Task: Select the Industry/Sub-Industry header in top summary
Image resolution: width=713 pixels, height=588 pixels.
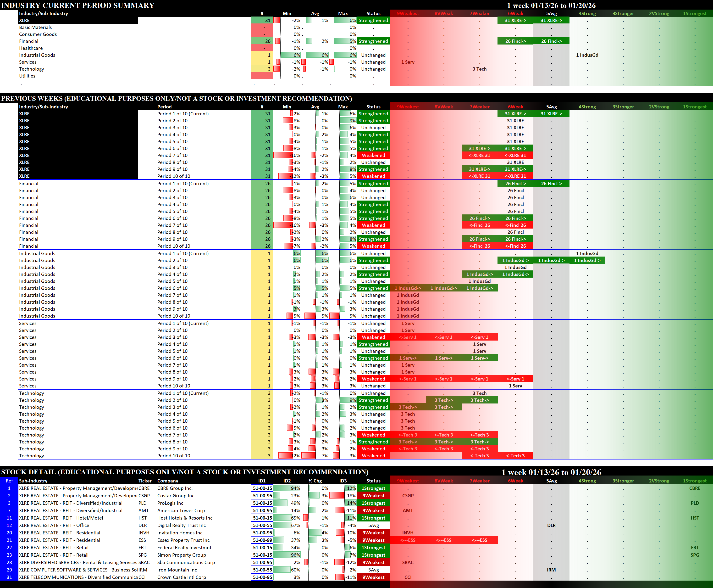Action: point(44,14)
